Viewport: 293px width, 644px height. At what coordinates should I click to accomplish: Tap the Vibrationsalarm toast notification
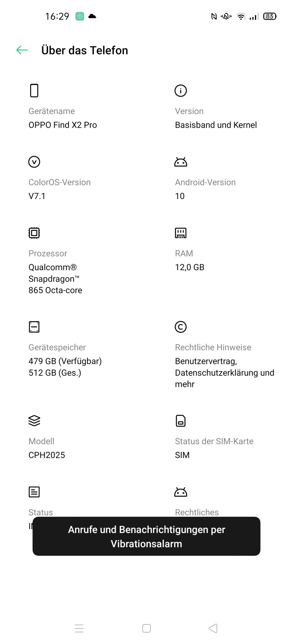146,536
